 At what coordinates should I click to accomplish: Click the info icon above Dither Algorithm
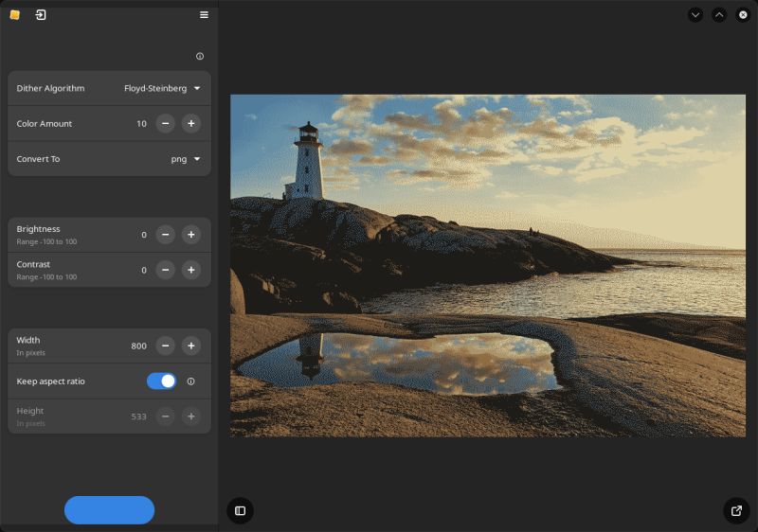200,57
